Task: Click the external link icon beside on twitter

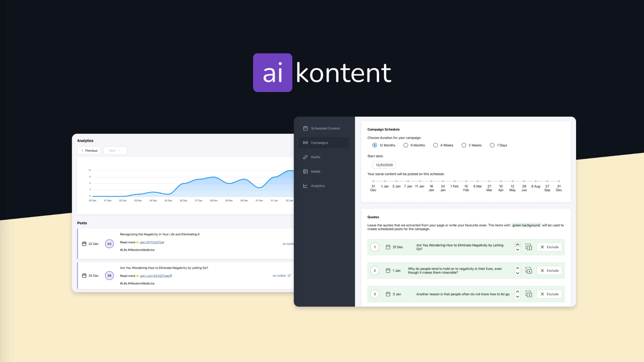Action: click(x=289, y=276)
